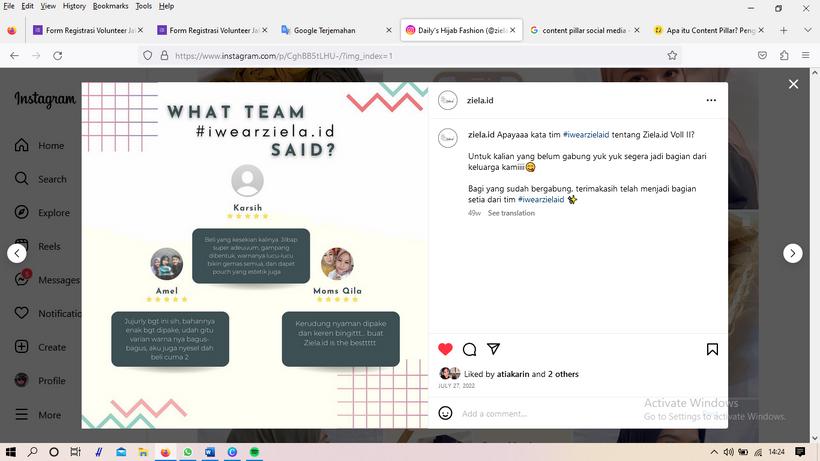The height and width of the screenshot is (461, 820).
Task: Open second #iwearzielaid hashtag after 'tim'
Action: click(541, 199)
